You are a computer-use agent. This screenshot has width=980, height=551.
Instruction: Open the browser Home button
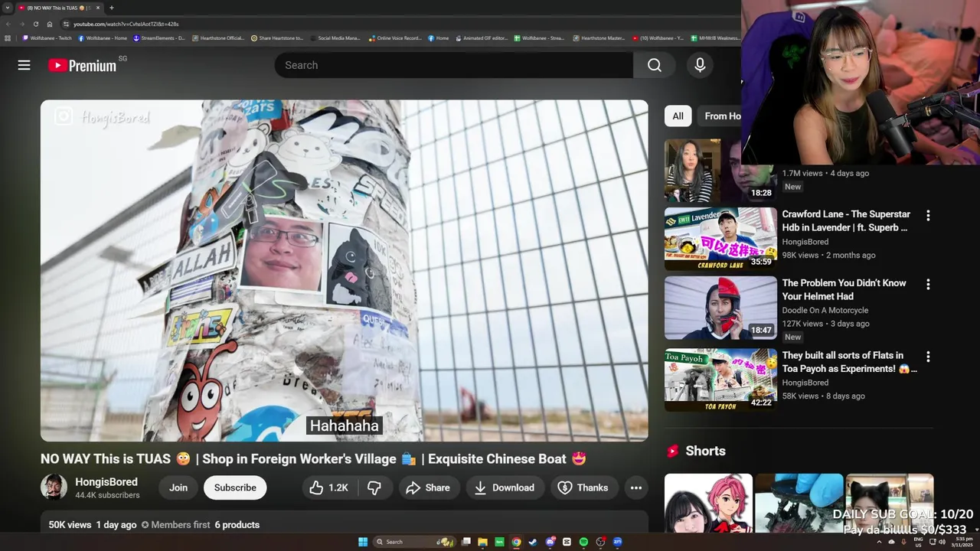(x=50, y=24)
